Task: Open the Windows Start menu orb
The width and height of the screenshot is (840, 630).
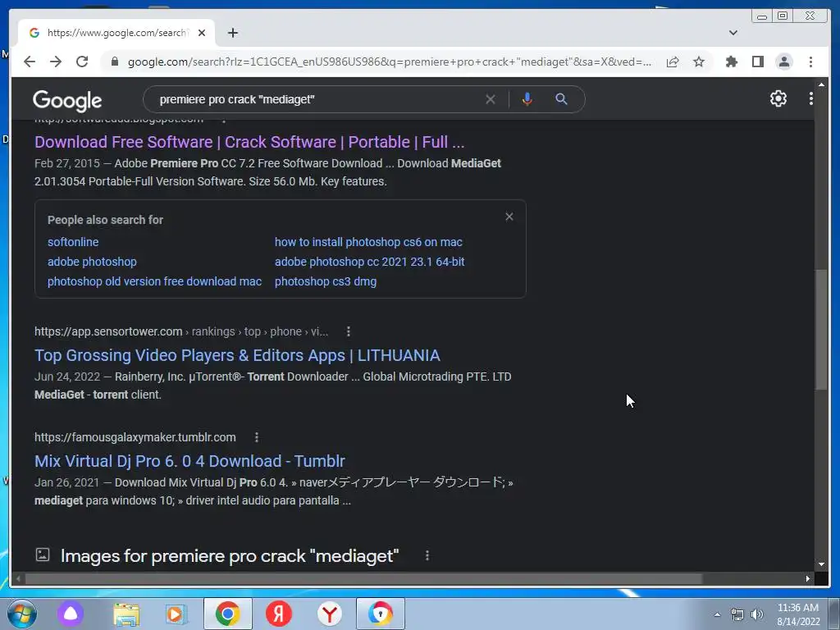Action: [22, 614]
